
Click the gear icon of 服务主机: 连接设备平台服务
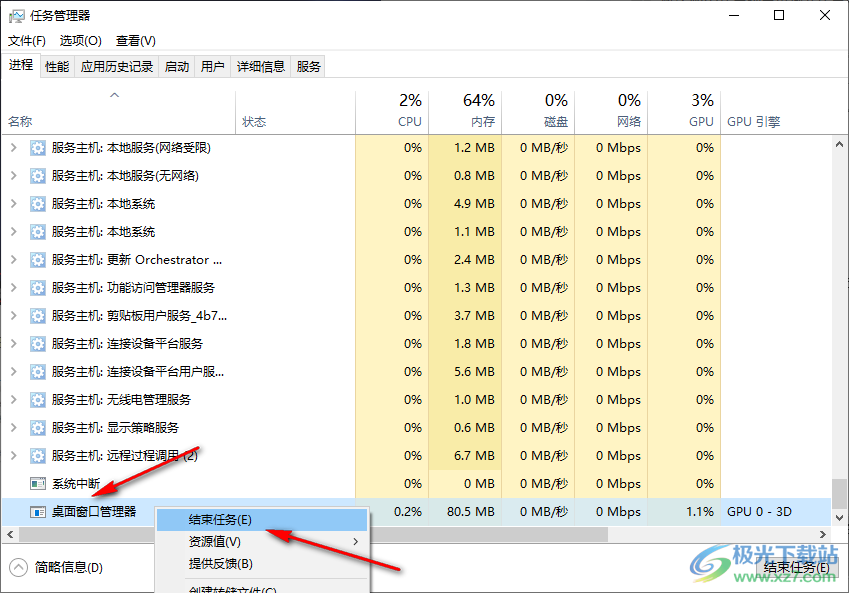click(37, 344)
